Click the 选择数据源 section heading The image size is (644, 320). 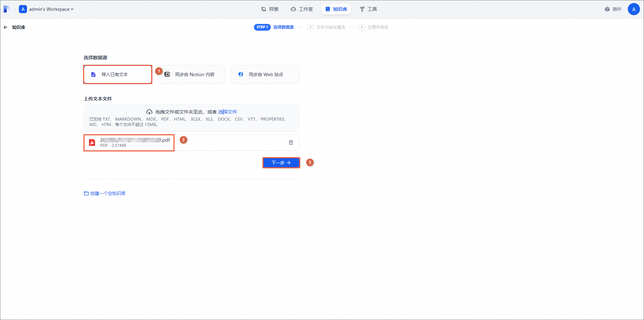[x=95, y=58]
